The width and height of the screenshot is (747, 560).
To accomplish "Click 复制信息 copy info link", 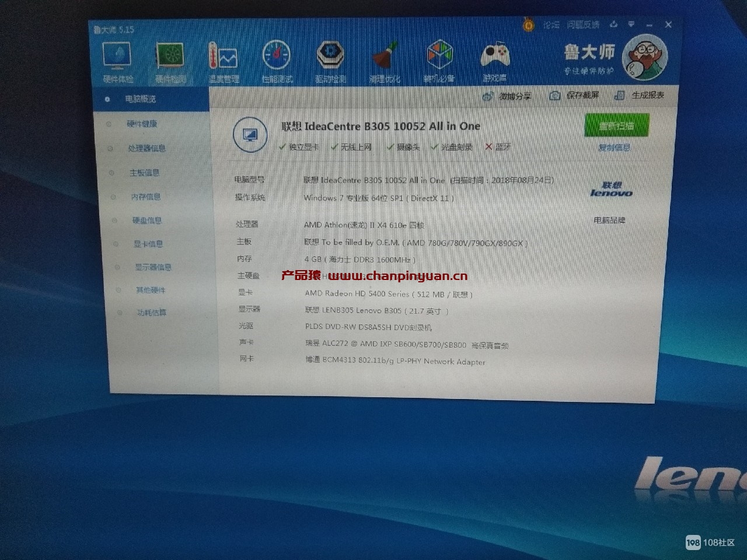I will click(x=614, y=148).
